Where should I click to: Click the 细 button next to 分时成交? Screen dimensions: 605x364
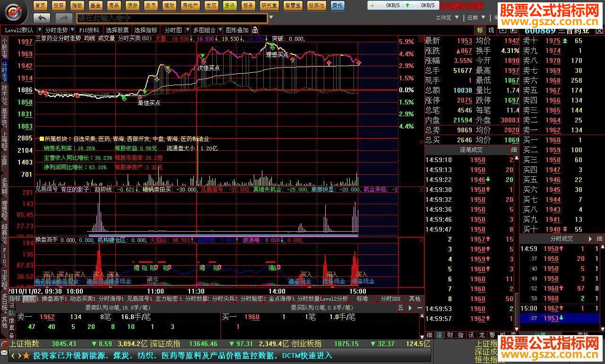(x=599, y=239)
